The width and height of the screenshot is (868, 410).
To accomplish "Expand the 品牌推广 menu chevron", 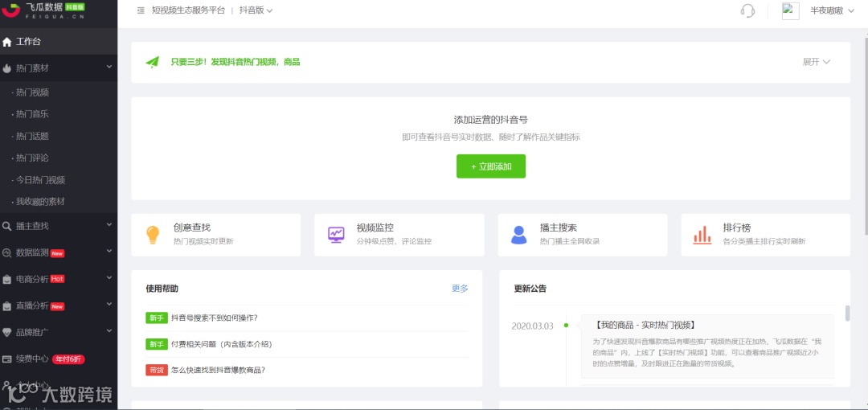I will click(109, 331).
